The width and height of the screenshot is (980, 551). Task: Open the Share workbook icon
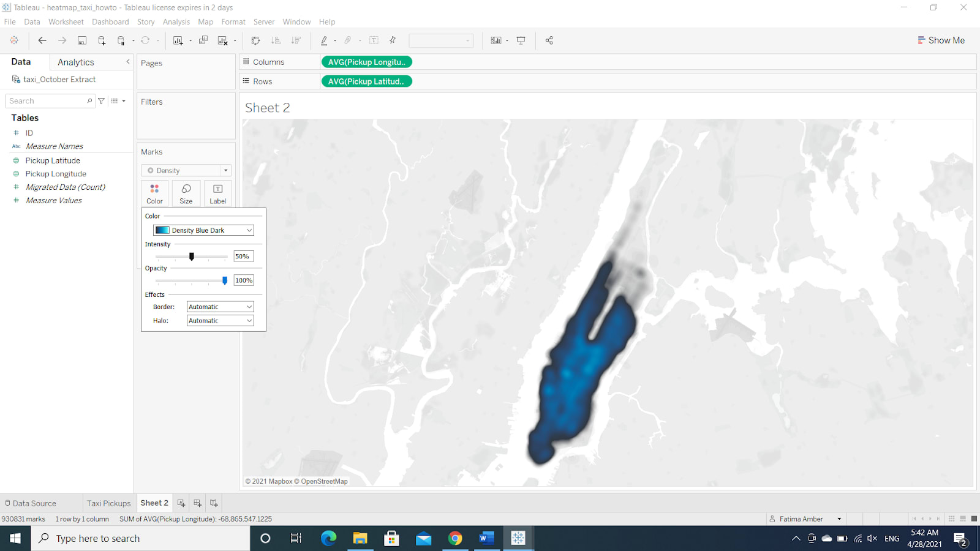pos(549,40)
